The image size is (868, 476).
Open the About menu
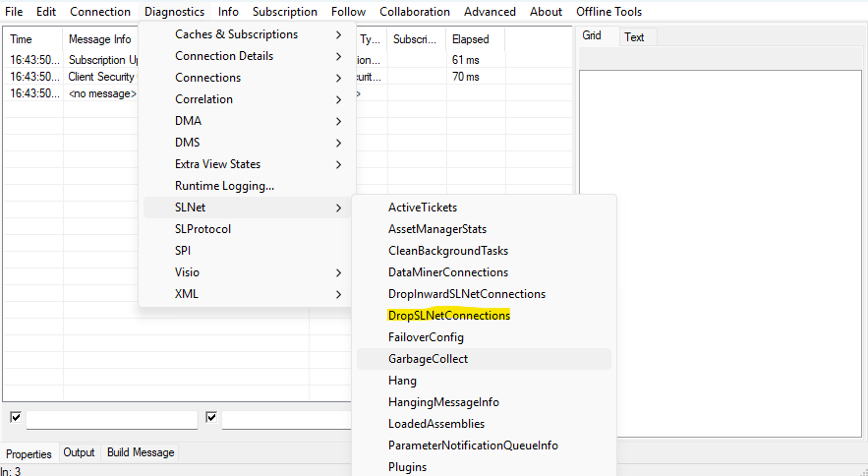coord(546,12)
